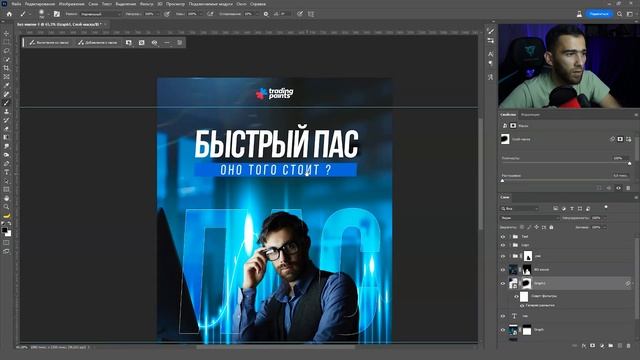This screenshot has width=640, height=360.
Task: Open Layers opacity dropdown arrow
Action: click(604, 218)
